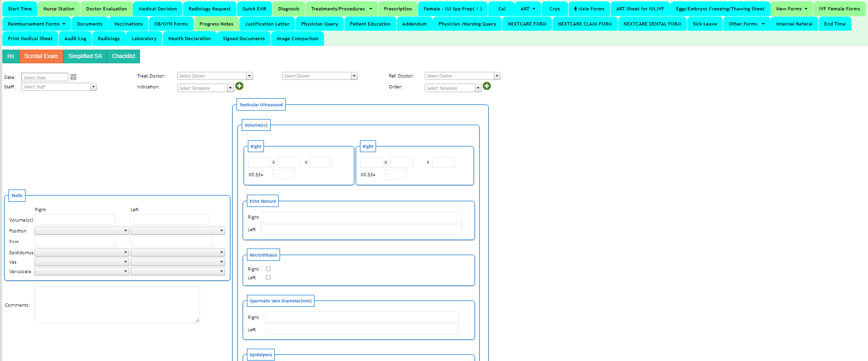Open the Internal Referal form
Viewport: 868px width, 361px height.
point(794,24)
